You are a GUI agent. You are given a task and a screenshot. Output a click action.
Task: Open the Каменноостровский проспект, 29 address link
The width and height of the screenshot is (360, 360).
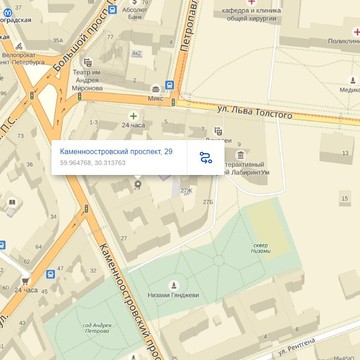tap(116, 152)
